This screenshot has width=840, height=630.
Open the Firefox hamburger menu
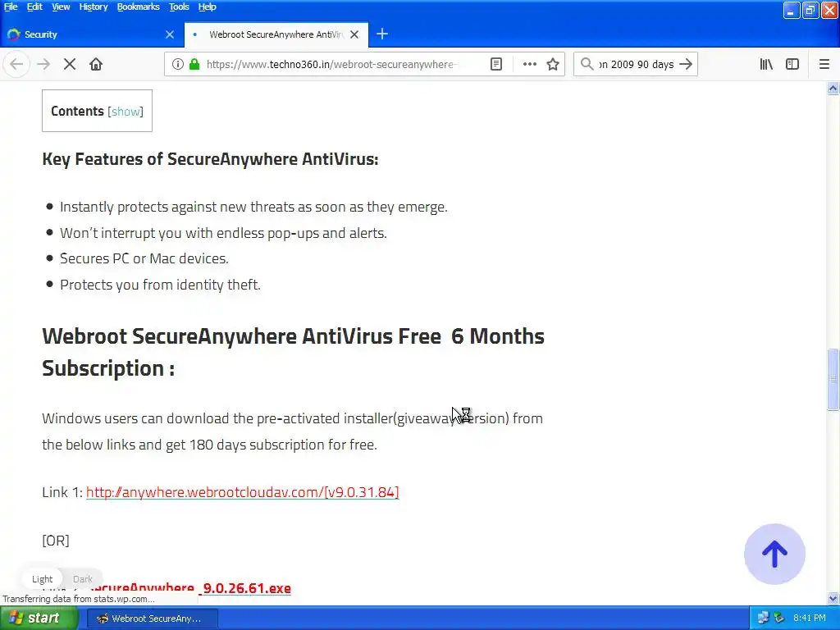(x=824, y=64)
